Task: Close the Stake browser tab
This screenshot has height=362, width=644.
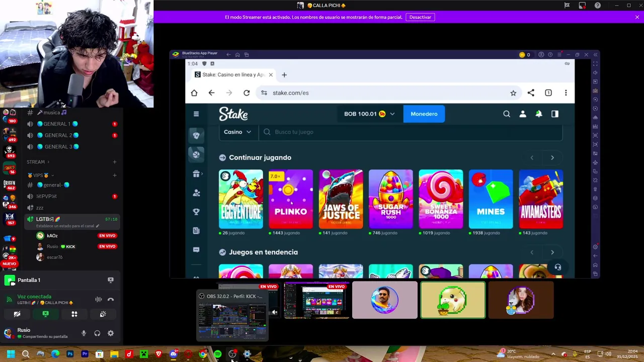Action: click(271, 75)
